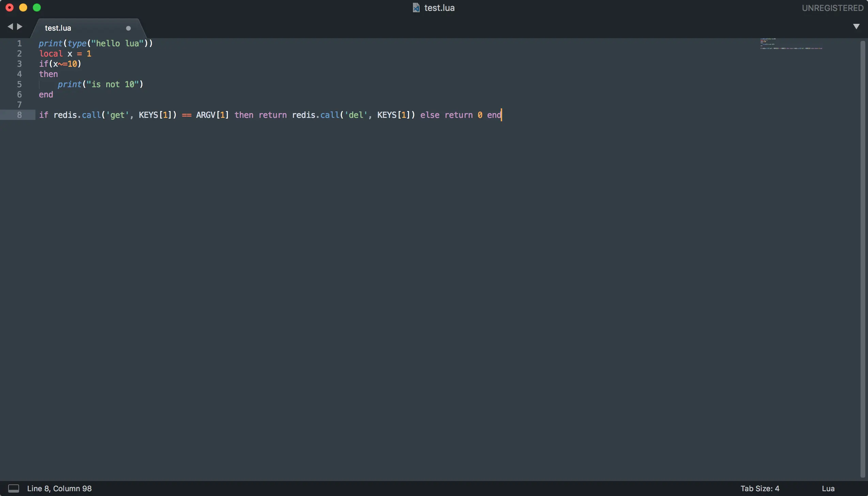Image resolution: width=868 pixels, height=496 pixels.
Task: Click the word 'local' on line 2
Action: click(x=51, y=53)
